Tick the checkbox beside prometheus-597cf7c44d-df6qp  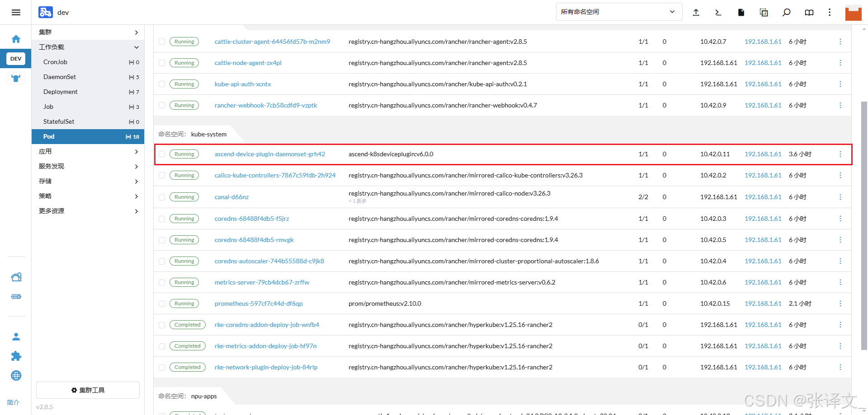pos(162,303)
